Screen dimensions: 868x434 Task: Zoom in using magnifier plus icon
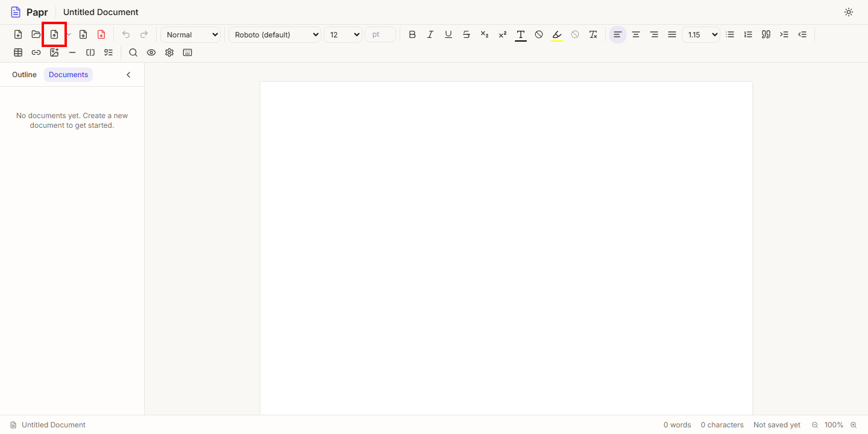(854, 425)
